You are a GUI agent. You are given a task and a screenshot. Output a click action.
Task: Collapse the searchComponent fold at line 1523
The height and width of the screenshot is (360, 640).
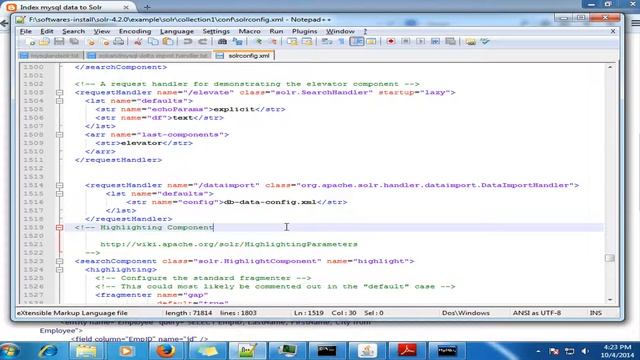pos(60,261)
